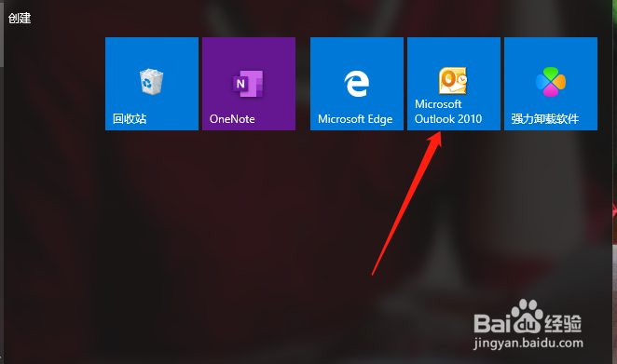The width and height of the screenshot is (617, 364).
Task: Click the Start menu scrollbar at left edge
Action: [2, 34]
